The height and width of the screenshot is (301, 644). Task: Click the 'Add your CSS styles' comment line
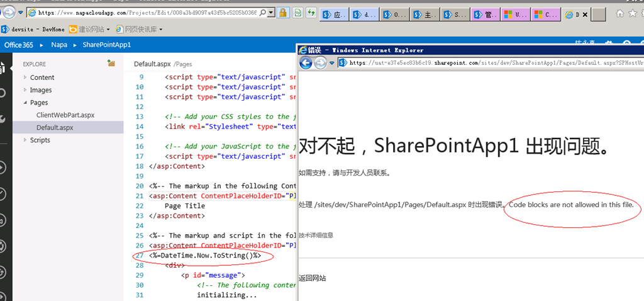(230, 116)
